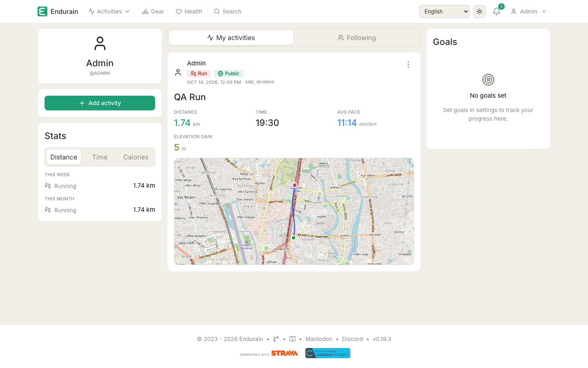Click the green start marker on the map
The width and height of the screenshot is (588, 368).
point(294,238)
